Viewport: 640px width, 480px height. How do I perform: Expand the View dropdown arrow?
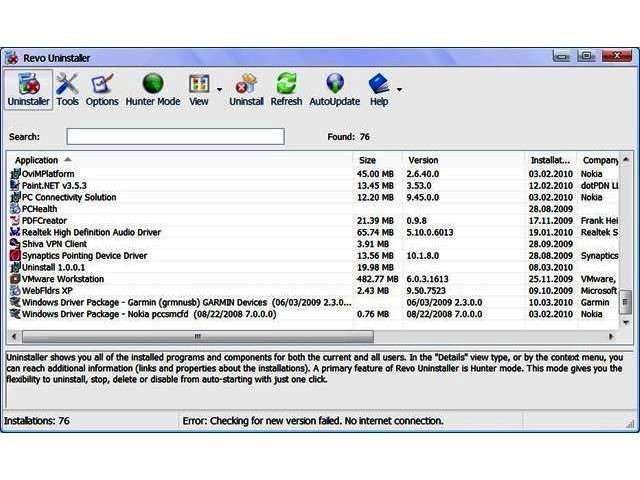point(218,89)
